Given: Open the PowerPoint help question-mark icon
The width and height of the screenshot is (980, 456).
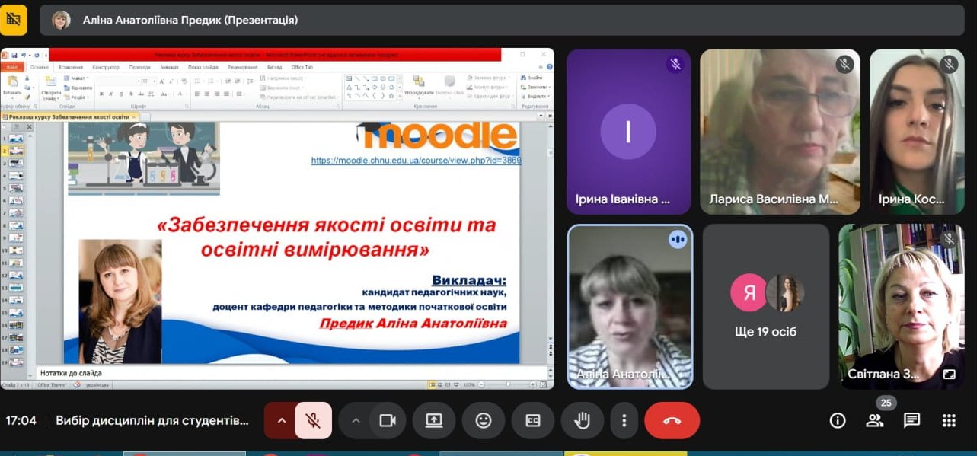Looking at the screenshot, I should click(549, 67).
